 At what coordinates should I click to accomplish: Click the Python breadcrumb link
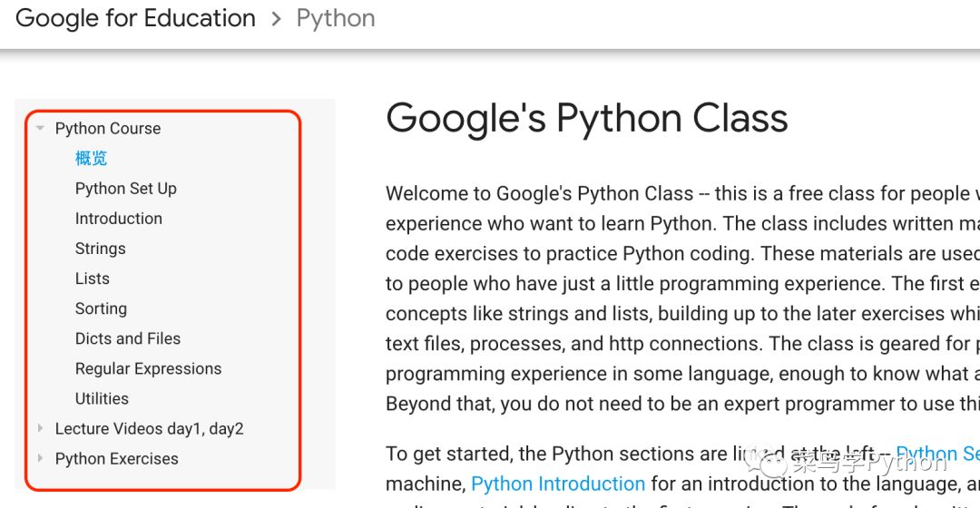[336, 19]
